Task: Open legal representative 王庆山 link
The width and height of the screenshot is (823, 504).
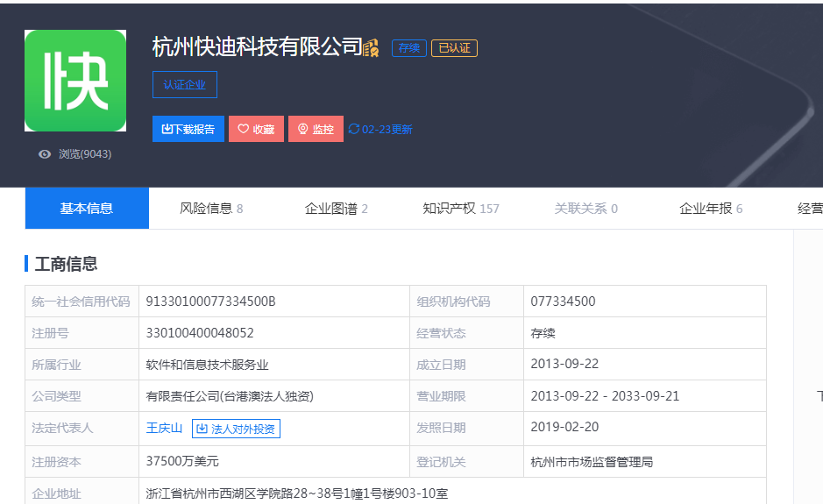Action: point(164,428)
